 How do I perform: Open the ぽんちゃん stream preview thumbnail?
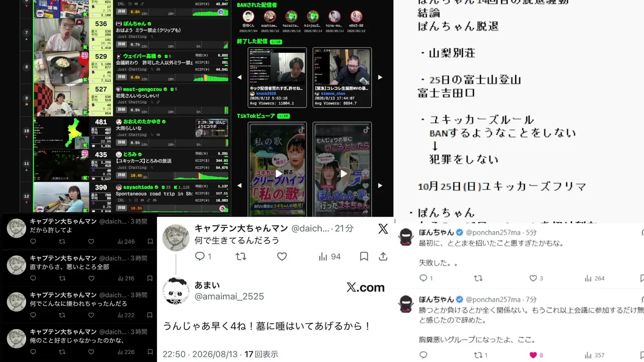[x=62, y=34]
